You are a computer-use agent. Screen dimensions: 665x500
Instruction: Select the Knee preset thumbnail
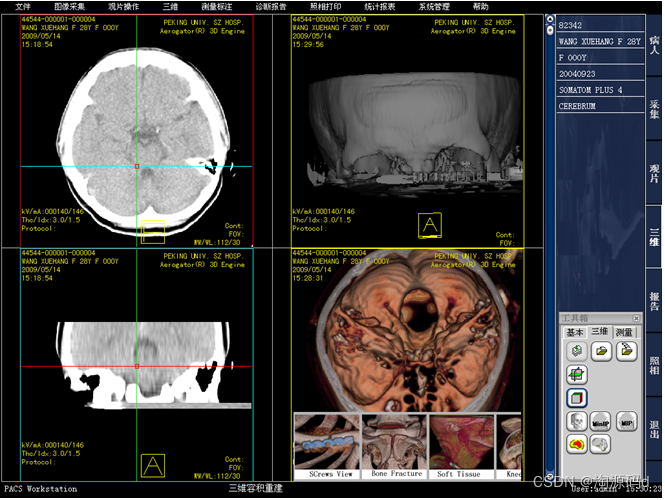[509, 447]
